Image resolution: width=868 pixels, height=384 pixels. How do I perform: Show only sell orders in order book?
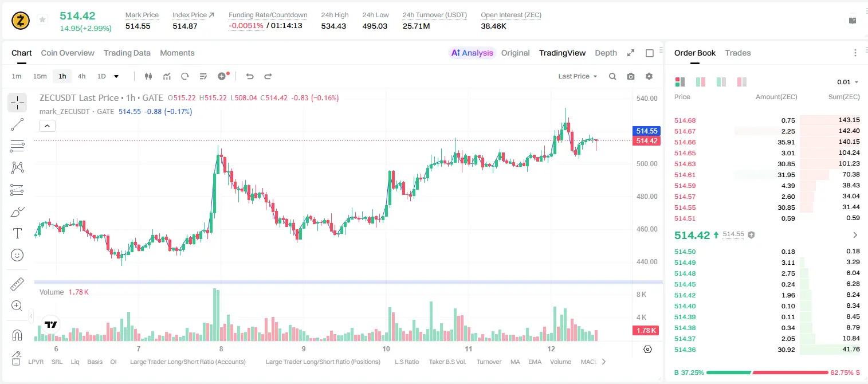coord(742,82)
